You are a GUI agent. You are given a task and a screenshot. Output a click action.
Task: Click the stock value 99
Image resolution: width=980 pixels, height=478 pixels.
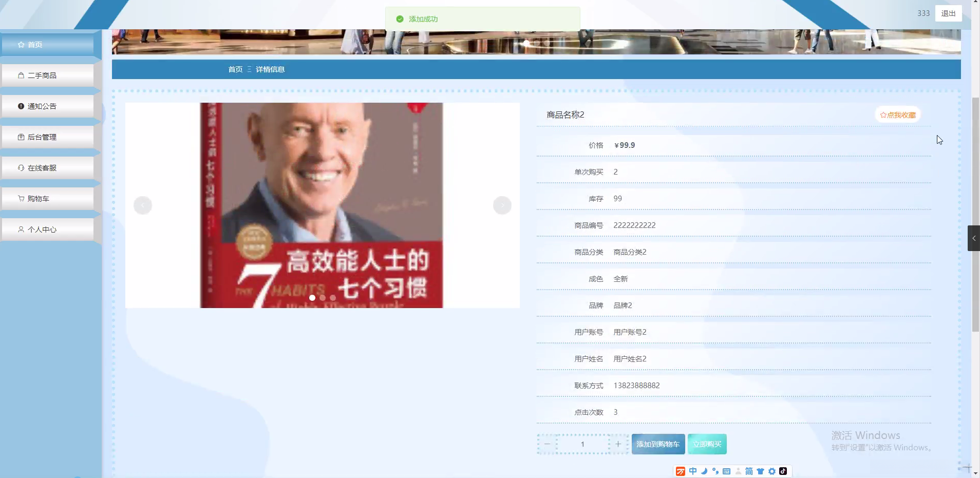(x=617, y=199)
